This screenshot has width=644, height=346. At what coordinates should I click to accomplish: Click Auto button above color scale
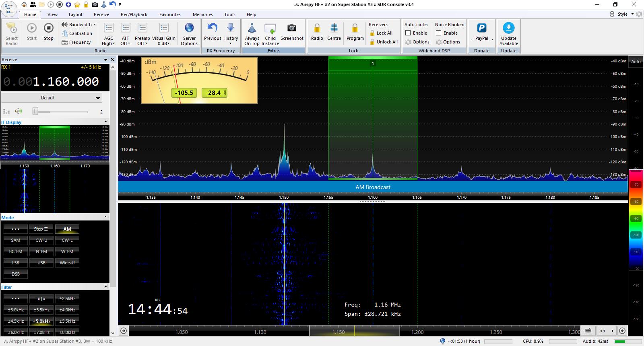[636, 62]
